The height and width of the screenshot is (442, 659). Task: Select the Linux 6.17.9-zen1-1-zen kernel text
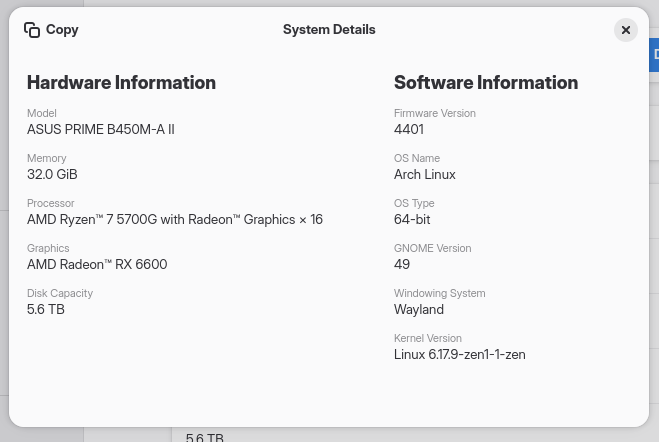(x=460, y=354)
